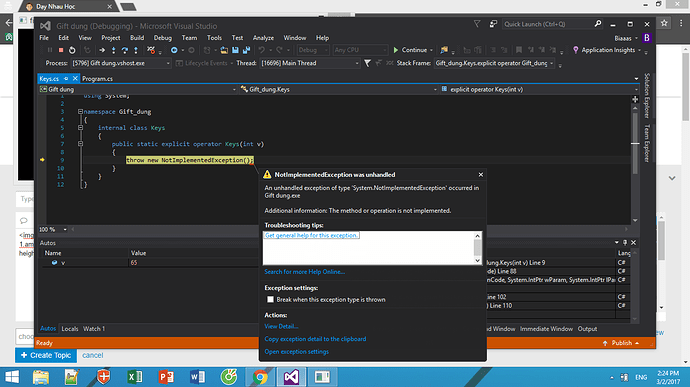
Task: Click into the Quick Launch search field
Action: pos(547,24)
